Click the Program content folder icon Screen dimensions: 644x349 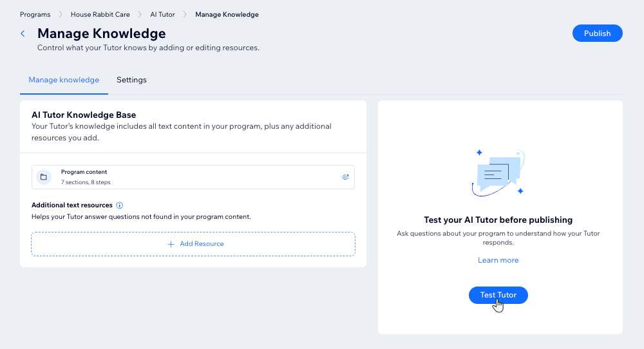pos(44,177)
